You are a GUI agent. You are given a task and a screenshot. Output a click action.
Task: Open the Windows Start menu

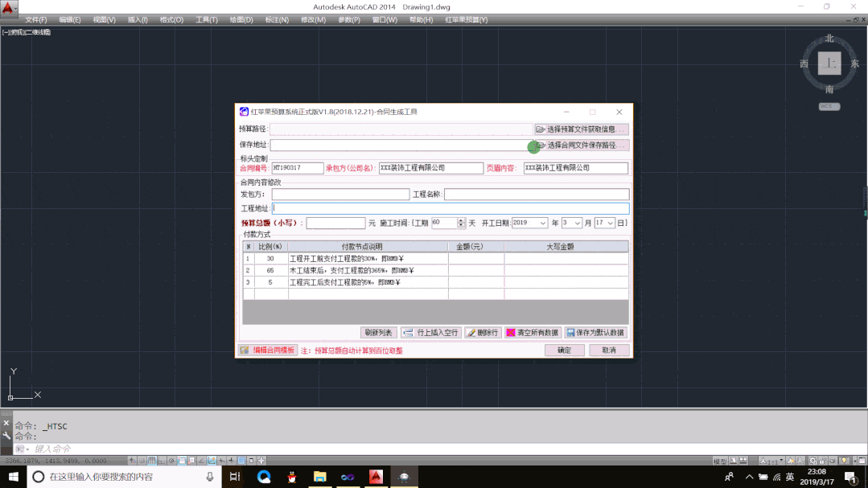(x=14, y=477)
